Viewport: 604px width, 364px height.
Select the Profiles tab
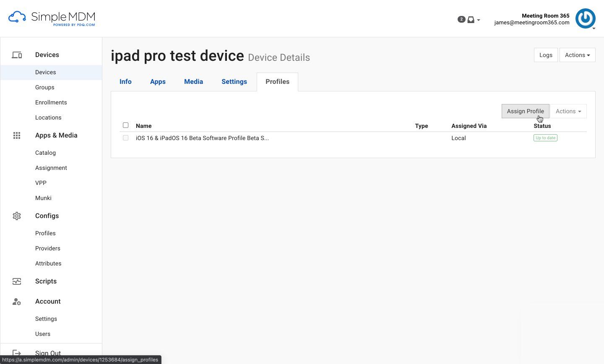click(x=277, y=82)
